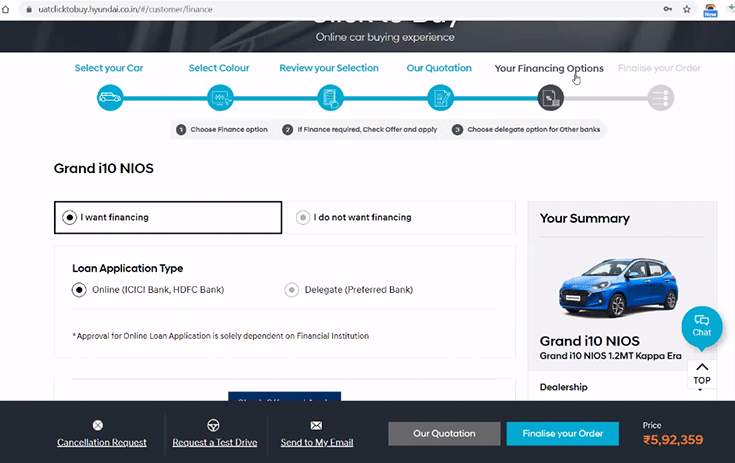Click the Online car buying experience banner text

[385, 37]
